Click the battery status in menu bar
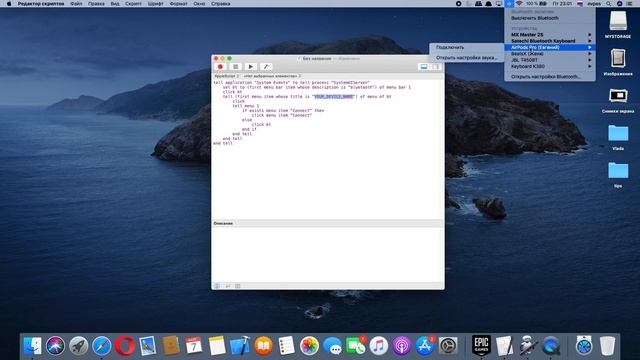The height and width of the screenshot is (360, 640). (x=536, y=4)
